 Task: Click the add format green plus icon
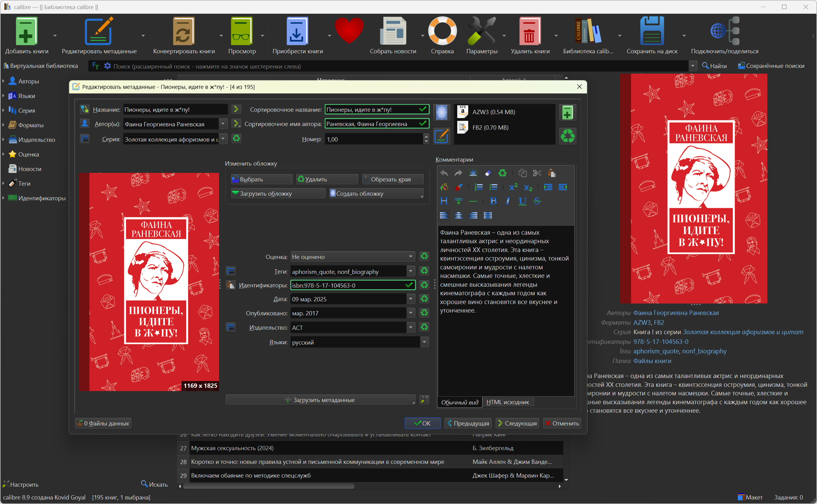[x=568, y=113]
